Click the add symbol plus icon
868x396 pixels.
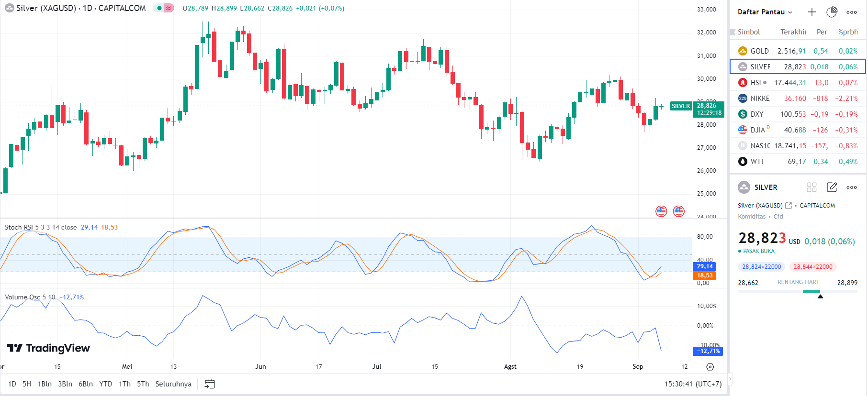(812, 12)
